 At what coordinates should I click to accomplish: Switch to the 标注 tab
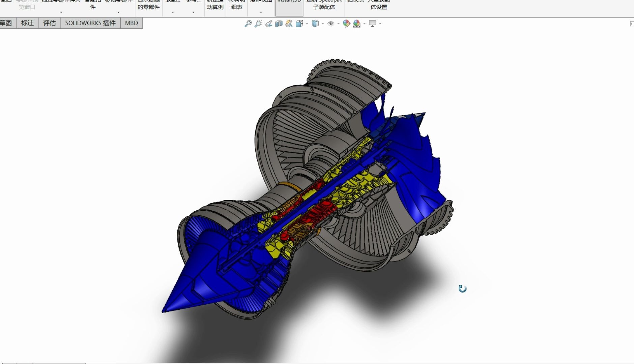pos(27,23)
